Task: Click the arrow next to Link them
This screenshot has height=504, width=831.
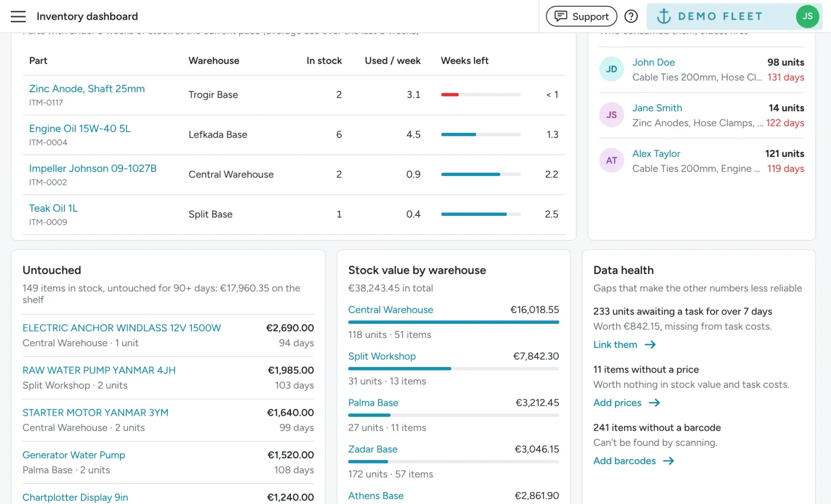Action: (650, 345)
